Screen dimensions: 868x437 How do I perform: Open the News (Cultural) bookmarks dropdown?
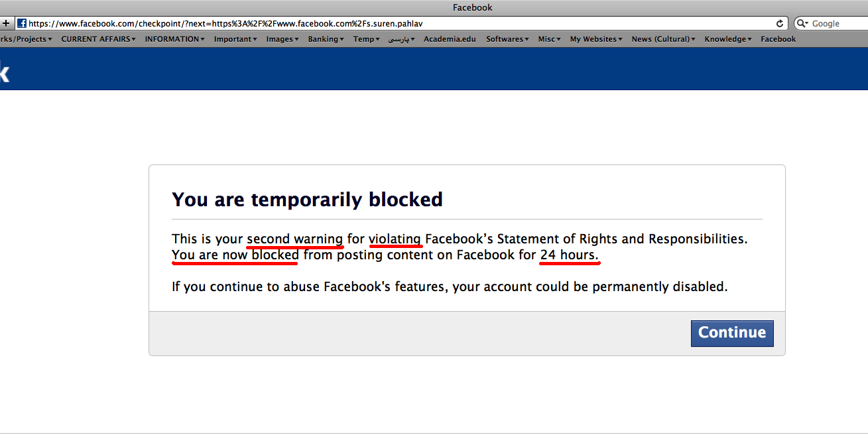pos(663,39)
